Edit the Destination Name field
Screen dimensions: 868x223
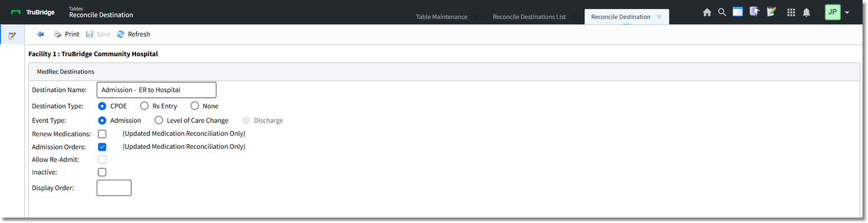coord(156,90)
